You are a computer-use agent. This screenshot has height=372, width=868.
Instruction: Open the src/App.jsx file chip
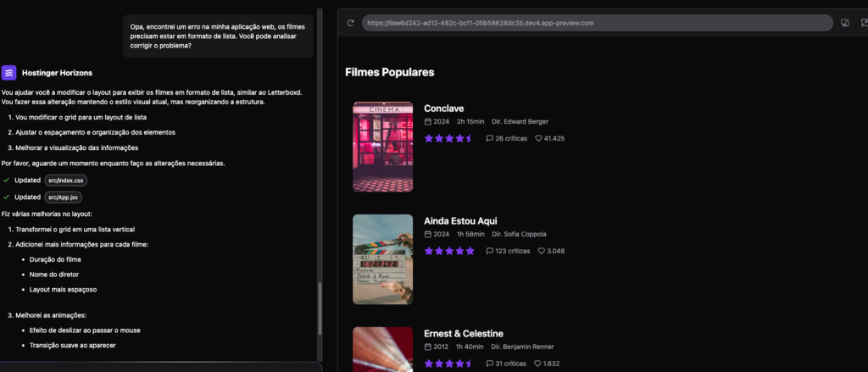click(x=64, y=197)
